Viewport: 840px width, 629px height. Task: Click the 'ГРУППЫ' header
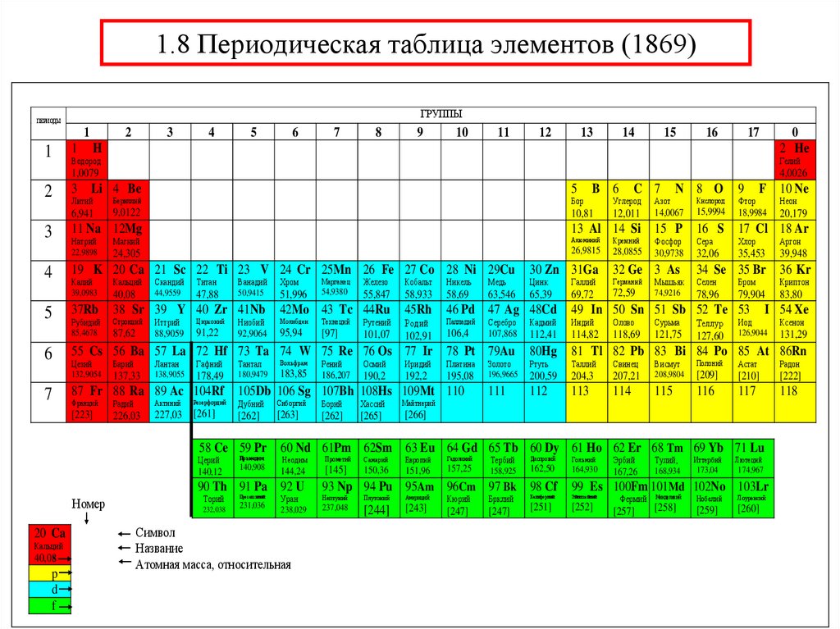(x=441, y=114)
